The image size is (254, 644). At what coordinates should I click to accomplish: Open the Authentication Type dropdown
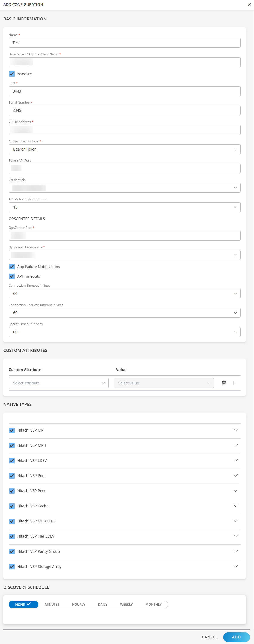(x=124, y=149)
